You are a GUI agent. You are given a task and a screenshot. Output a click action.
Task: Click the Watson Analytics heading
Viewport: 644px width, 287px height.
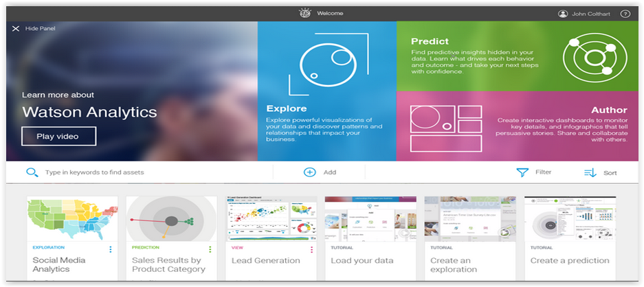pos(89,112)
